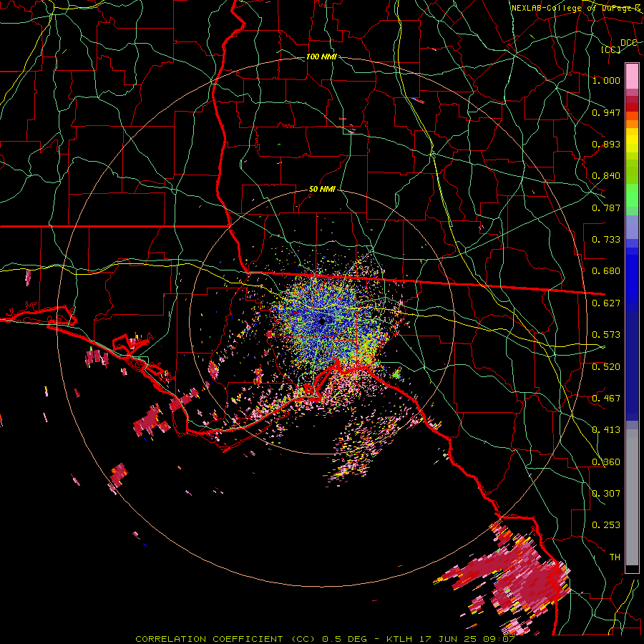The image size is (644, 644).
Task: Click the 0.253 scale value
Action: [606, 525]
